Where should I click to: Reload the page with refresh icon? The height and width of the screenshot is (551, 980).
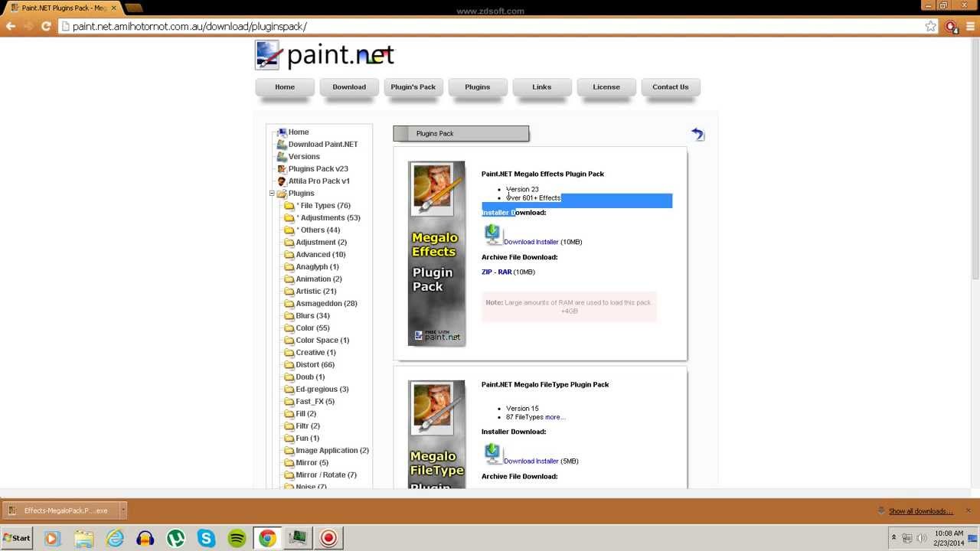pos(46,26)
